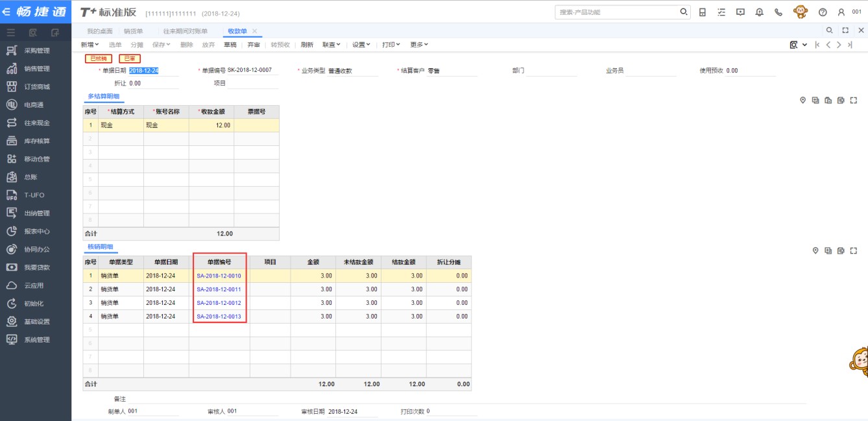868x421 pixels.
Task: Click the calculator icon in header
Action: click(x=703, y=12)
